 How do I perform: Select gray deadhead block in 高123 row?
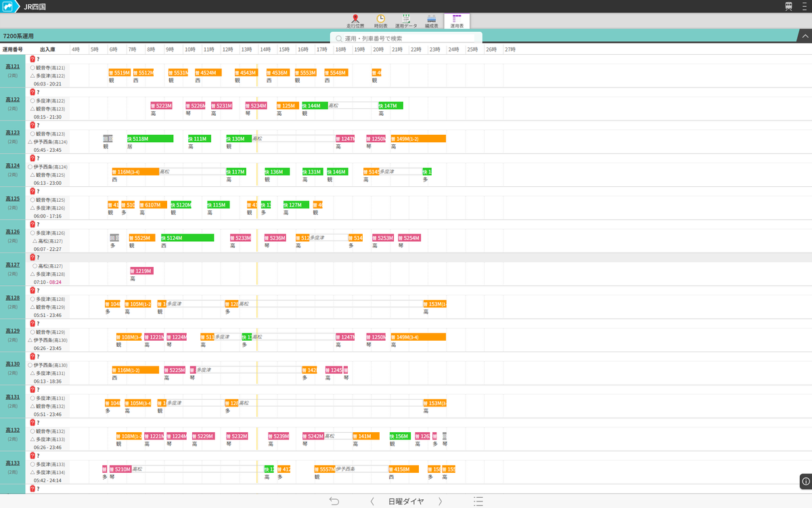[108, 139]
